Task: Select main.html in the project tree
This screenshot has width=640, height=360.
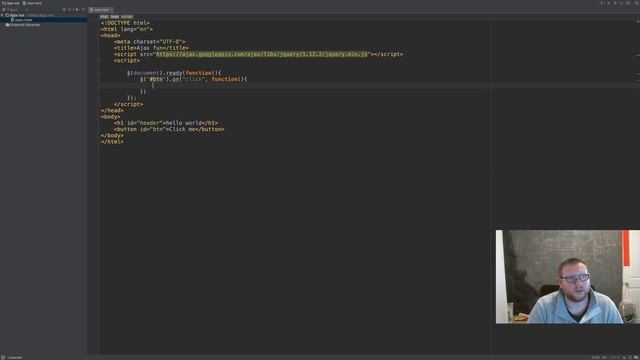Action: pos(23,20)
